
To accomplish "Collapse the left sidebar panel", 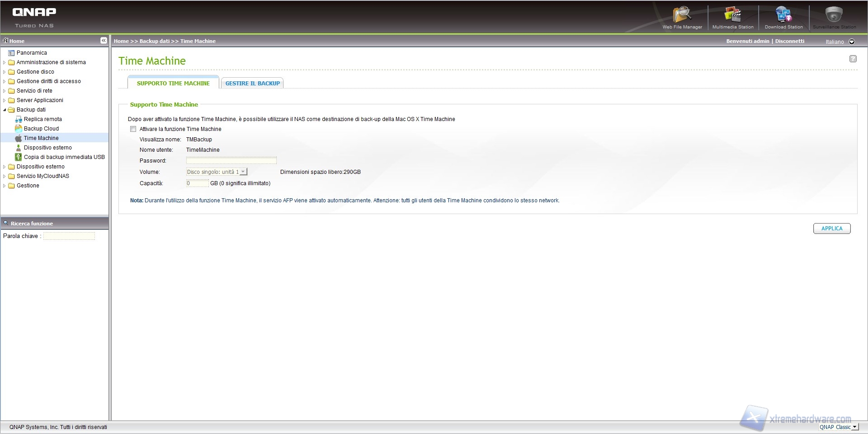I will 104,41.
